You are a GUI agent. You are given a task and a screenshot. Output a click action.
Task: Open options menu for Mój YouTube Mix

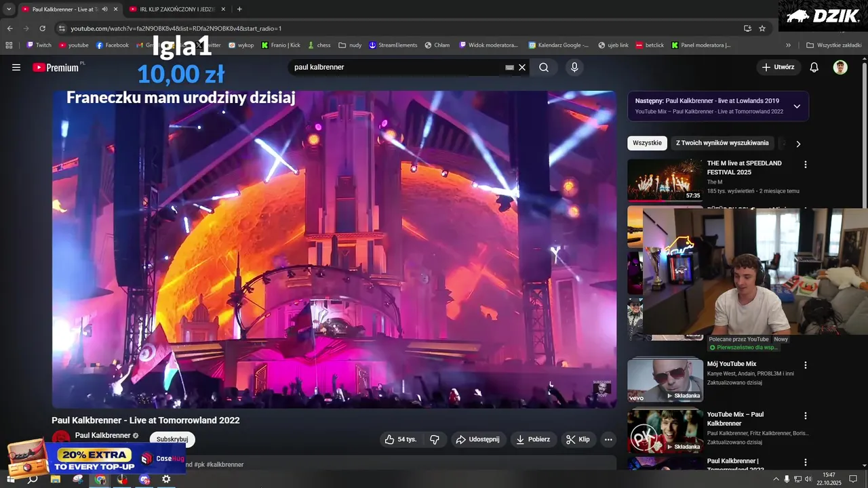coord(806,365)
